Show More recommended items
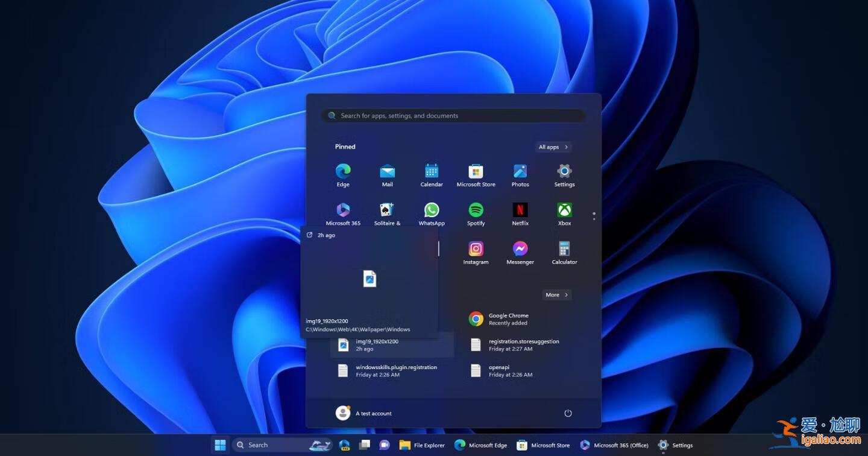 (x=555, y=295)
